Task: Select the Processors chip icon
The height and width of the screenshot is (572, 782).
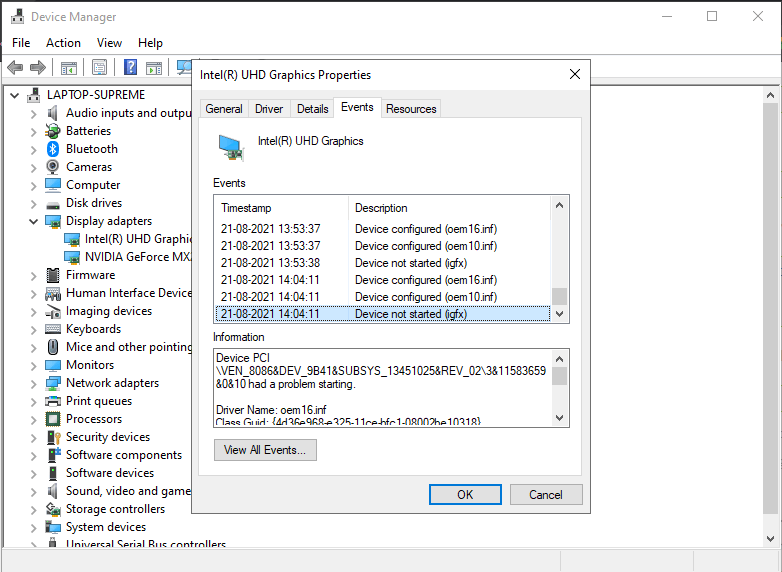Action: (53, 419)
